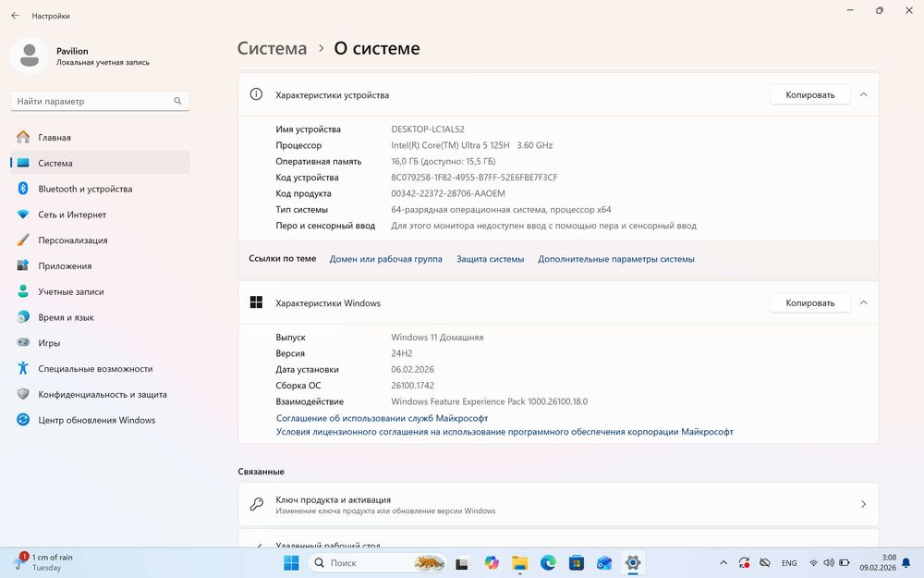The width and height of the screenshot is (924, 578).
Task: Click the Windows logo beside Характеристики Windows
Action: (256, 302)
